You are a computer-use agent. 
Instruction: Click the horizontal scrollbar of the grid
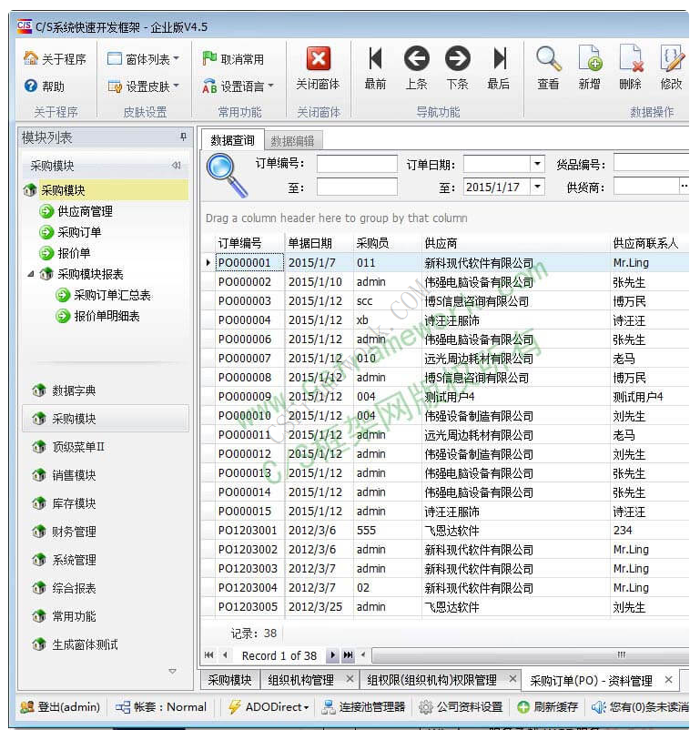pyautogui.click(x=530, y=655)
